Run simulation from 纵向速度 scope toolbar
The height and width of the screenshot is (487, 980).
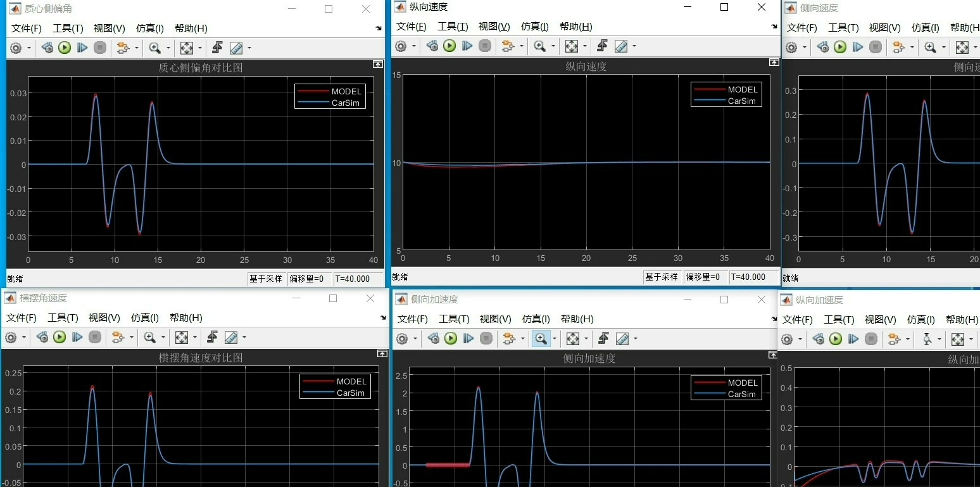click(449, 46)
